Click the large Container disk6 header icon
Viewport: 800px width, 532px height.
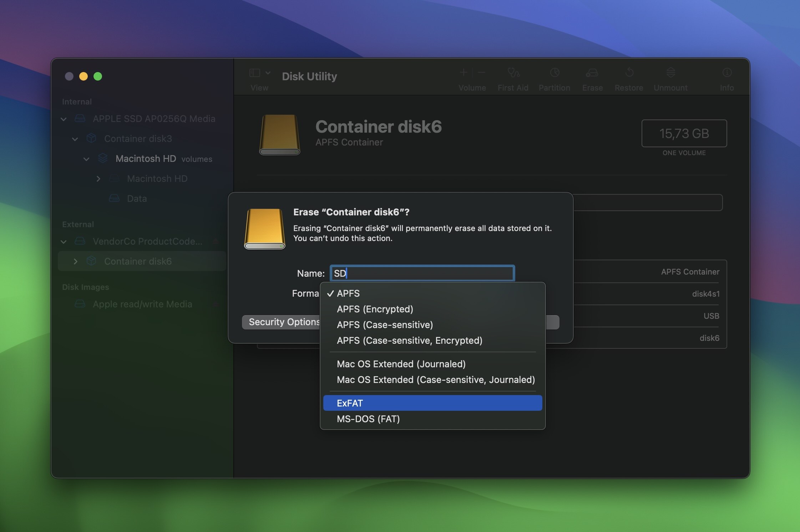[x=279, y=134]
